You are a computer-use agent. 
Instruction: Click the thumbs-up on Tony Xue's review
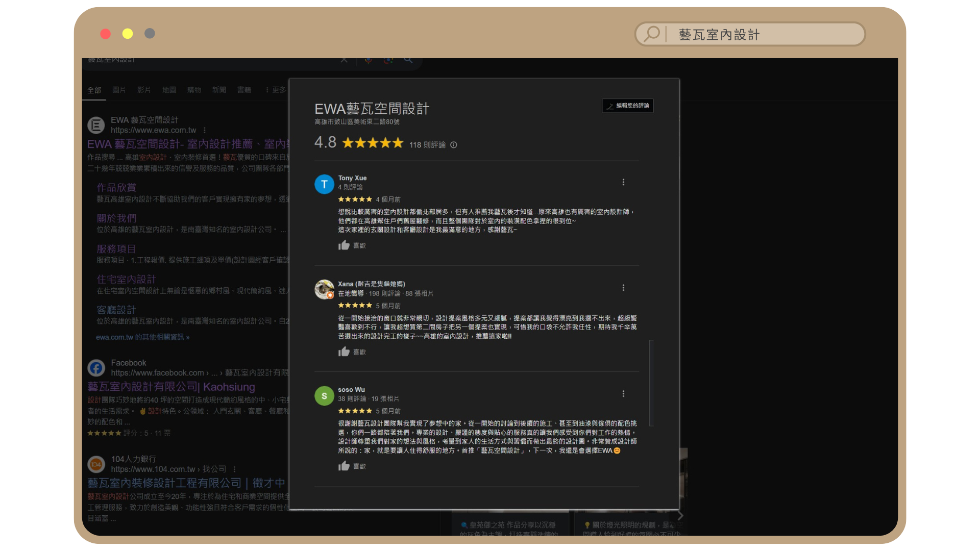point(344,245)
